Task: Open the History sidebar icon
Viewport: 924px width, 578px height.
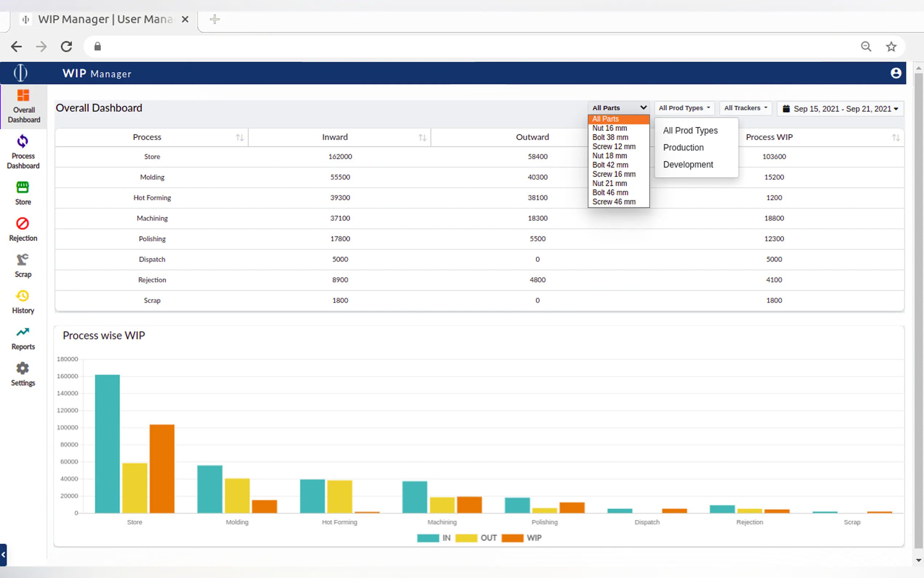Action: coord(23,296)
